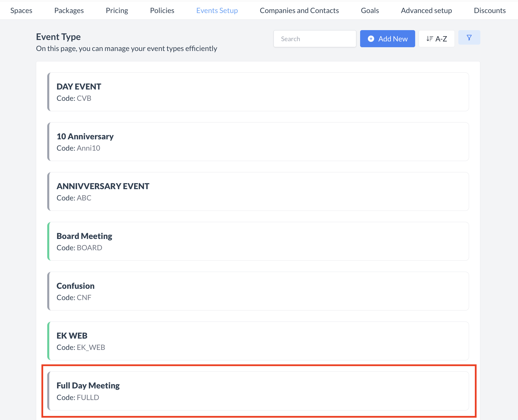The width and height of the screenshot is (518, 420).
Task: Switch to the Events Setup tab
Action: pyautogui.click(x=217, y=10)
